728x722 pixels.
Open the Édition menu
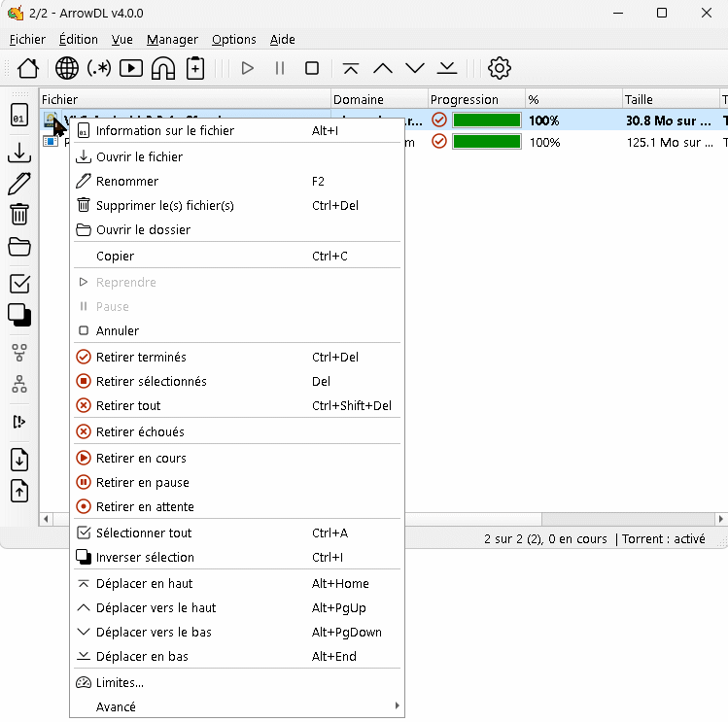(79, 40)
